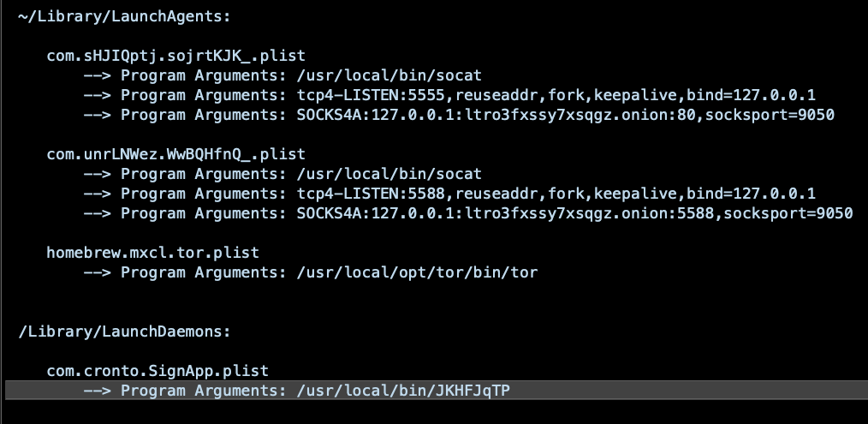Select the com.cronto.SignApp.plist entry
Screen dimensions: 868x424
[x=158, y=371]
